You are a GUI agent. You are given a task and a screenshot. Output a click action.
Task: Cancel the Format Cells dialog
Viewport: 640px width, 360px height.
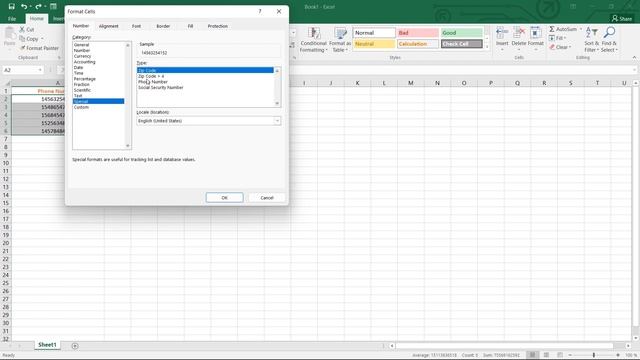click(267, 198)
